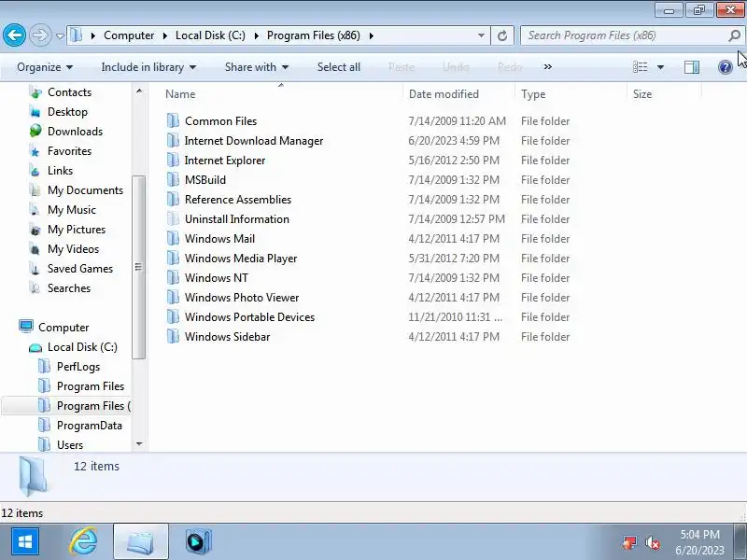The image size is (747, 560).
Task: Click the navigation pane scroll down arrow
Action: click(138, 444)
